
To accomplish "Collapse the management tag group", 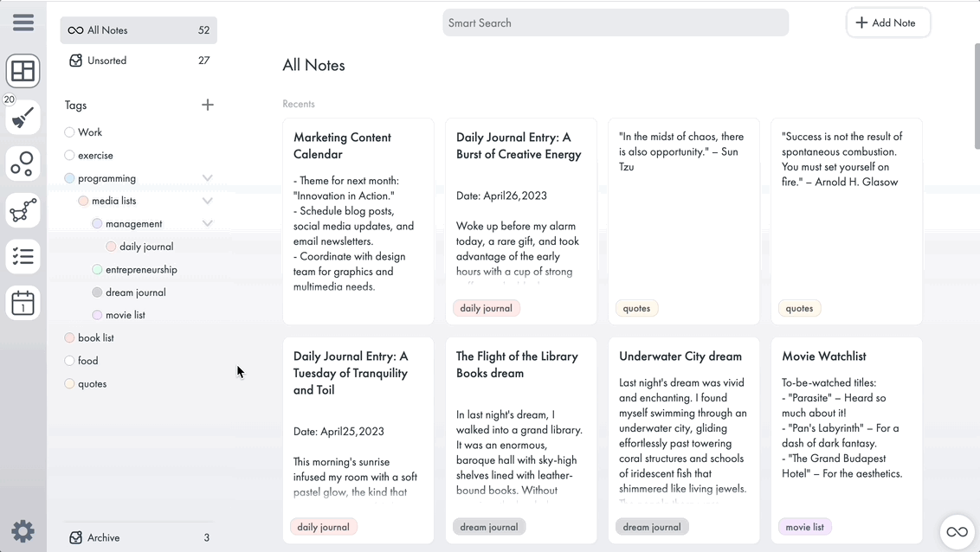I will tap(207, 222).
